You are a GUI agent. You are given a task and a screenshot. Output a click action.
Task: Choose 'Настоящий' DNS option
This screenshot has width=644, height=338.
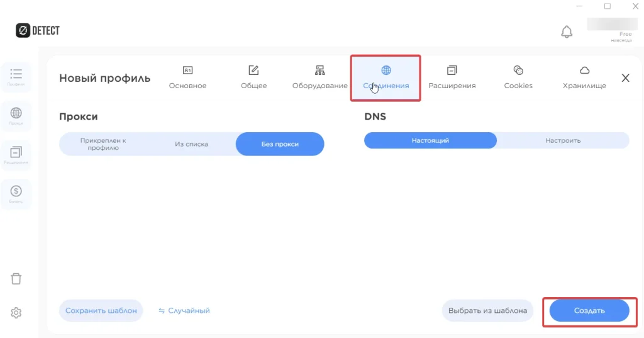[x=430, y=140]
